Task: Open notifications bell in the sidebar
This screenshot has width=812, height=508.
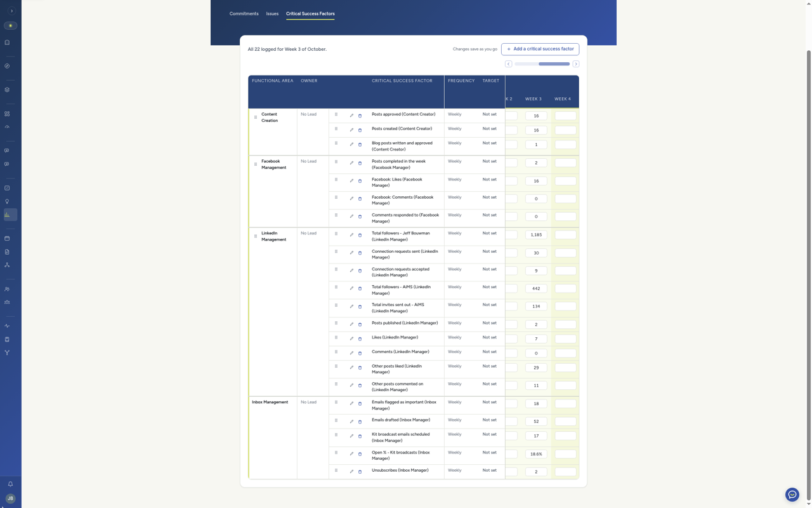Action: pos(10,484)
